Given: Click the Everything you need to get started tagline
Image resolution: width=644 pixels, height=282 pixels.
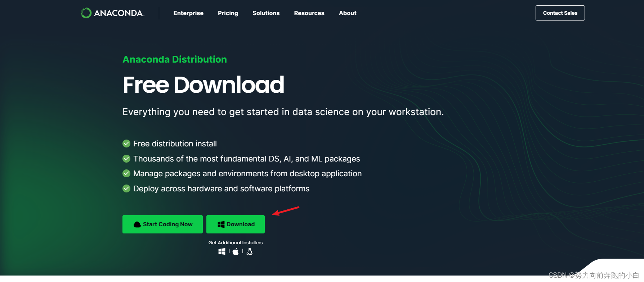Looking at the screenshot, I should pyautogui.click(x=283, y=112).
